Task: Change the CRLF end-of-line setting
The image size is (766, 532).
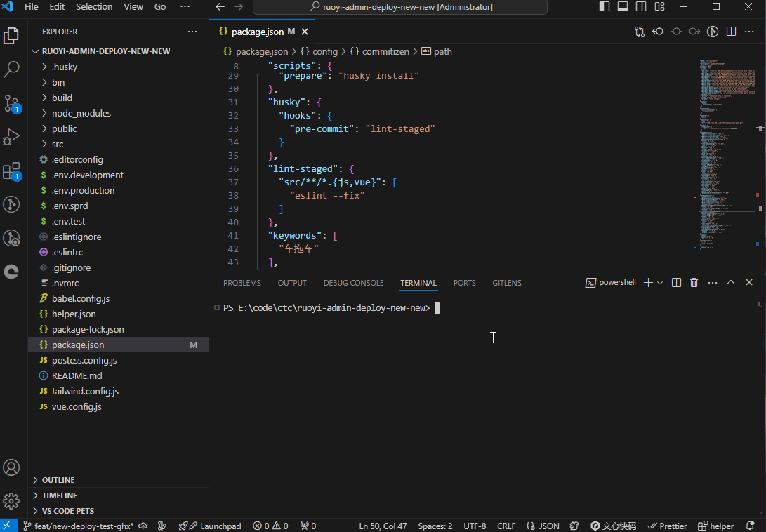Action: point(506,526)
